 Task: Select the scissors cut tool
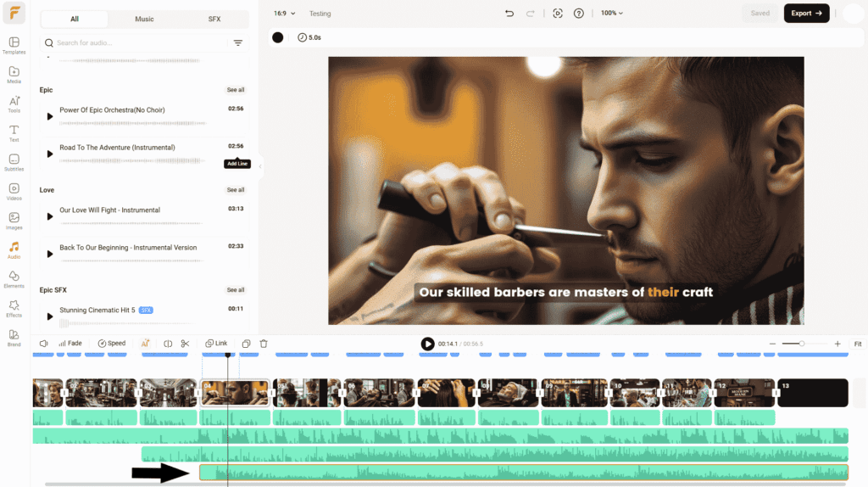(186, 344)
